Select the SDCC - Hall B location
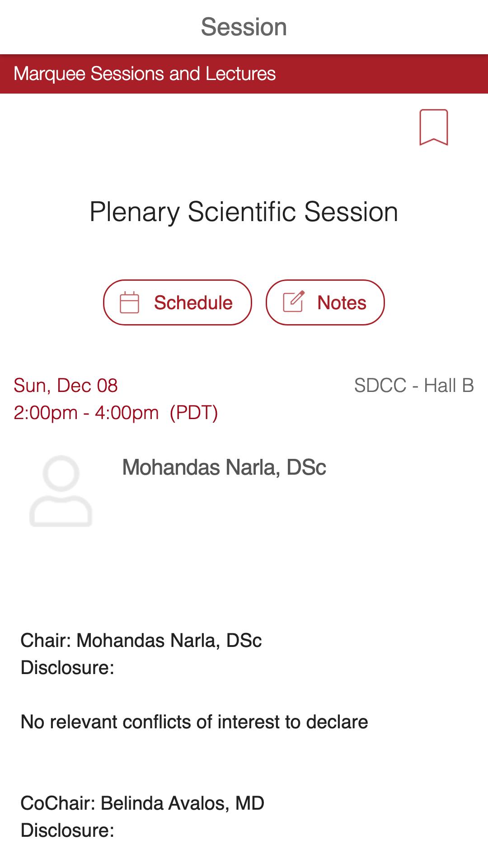 414,386
